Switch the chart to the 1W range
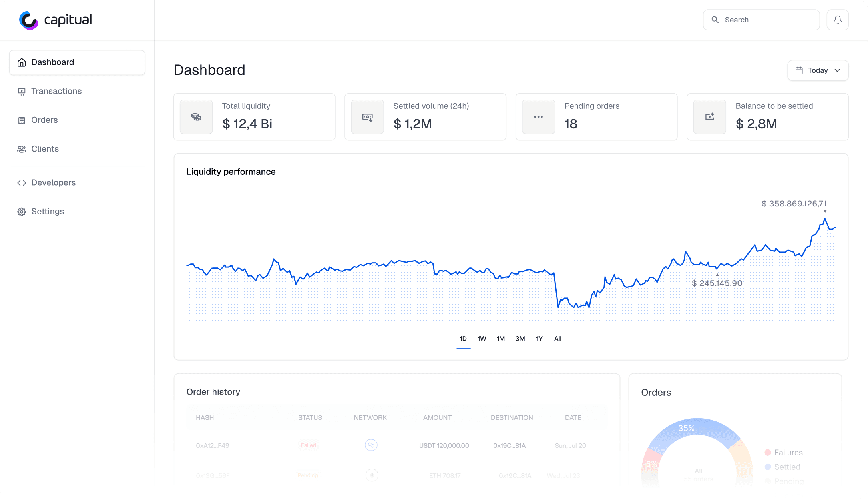Image resolution: width=868 pixels, height=499 pixels. click(482, 339)
